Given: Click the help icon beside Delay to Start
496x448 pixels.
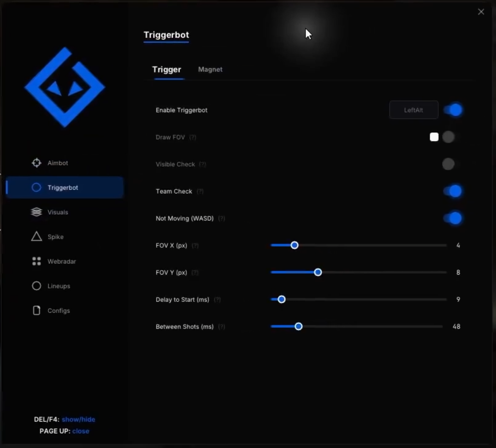Looking at the screenshot, I should click(x=217, y=300).
